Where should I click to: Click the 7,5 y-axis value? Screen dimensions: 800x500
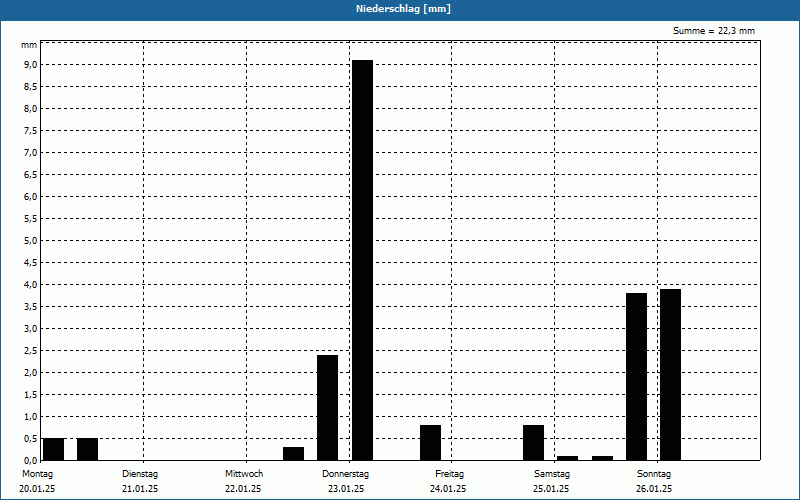pyautogui.click(x=30, y=131)
